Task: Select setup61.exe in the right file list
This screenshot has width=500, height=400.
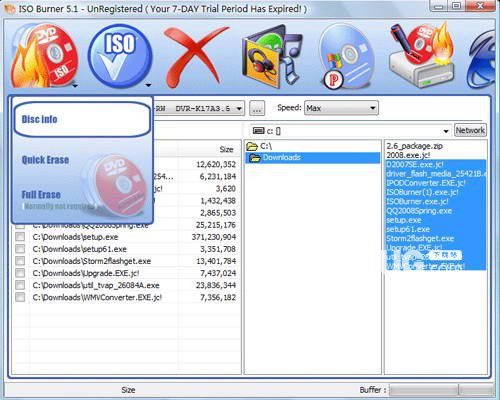Action: 408,229
